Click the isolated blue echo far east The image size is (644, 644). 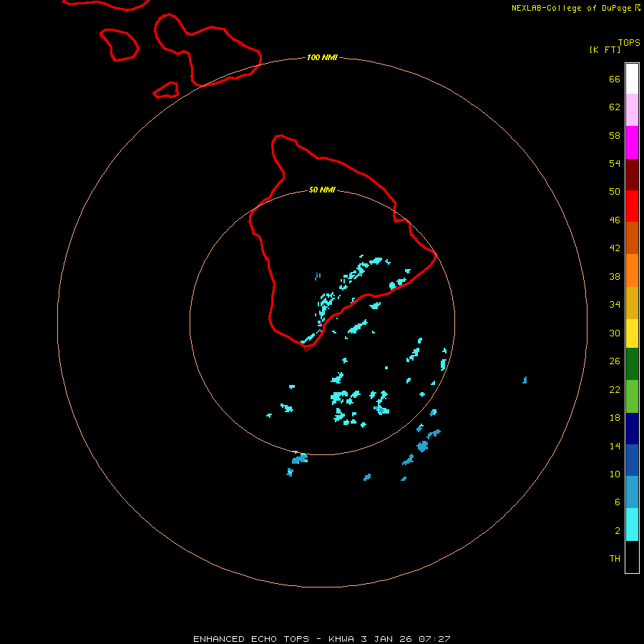(525, 380)
